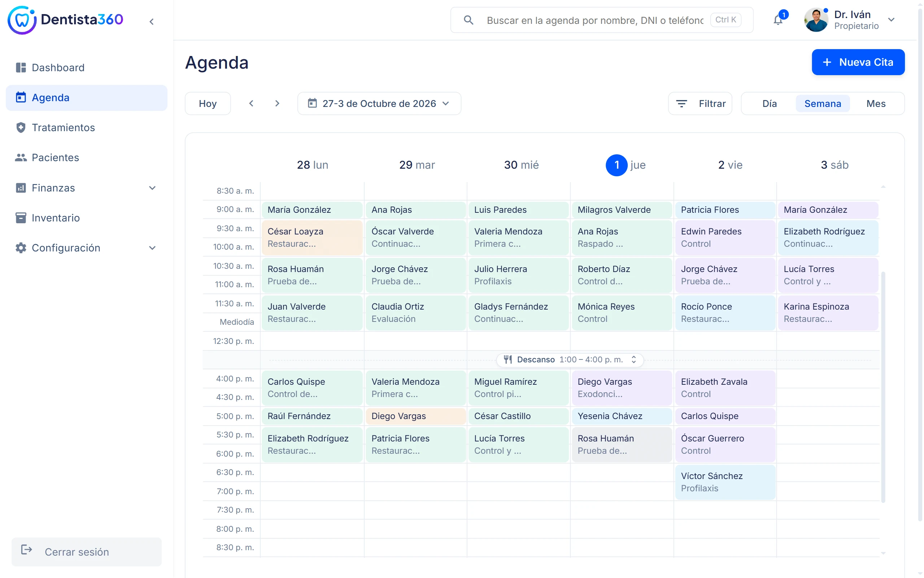Open the user account dropdown chevron
Viewport: 924px width, 578px height.
[x=892, y=20]
